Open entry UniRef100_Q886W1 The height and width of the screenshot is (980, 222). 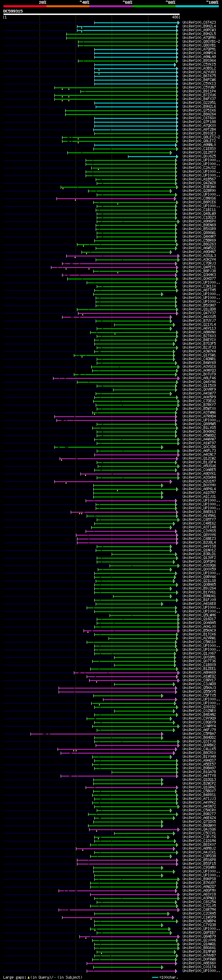[x=199, y=233]
